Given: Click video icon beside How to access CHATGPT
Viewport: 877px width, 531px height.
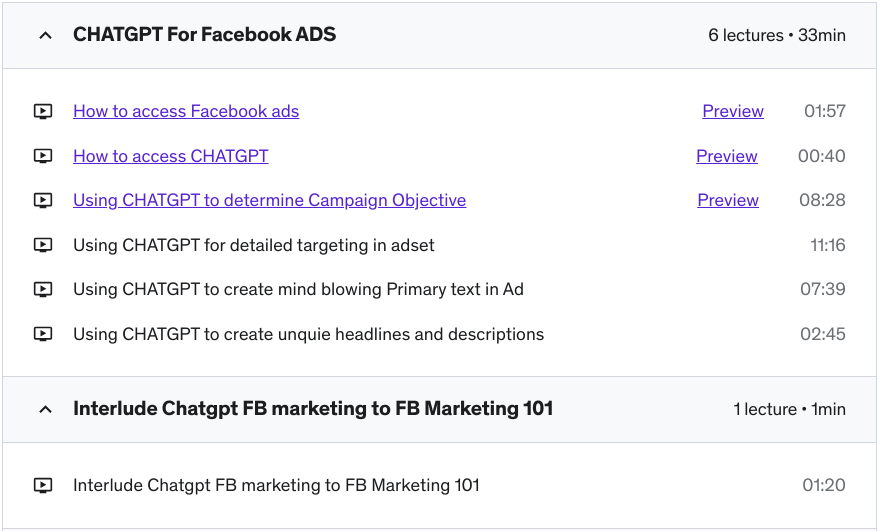Looking at the screenshot, I should (43, 156).
